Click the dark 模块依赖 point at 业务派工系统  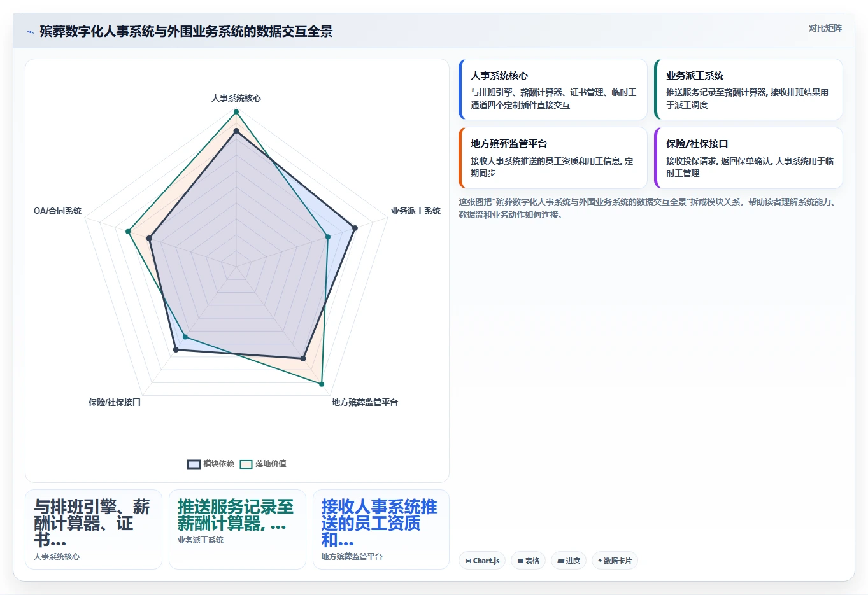(x=355, y=228)
